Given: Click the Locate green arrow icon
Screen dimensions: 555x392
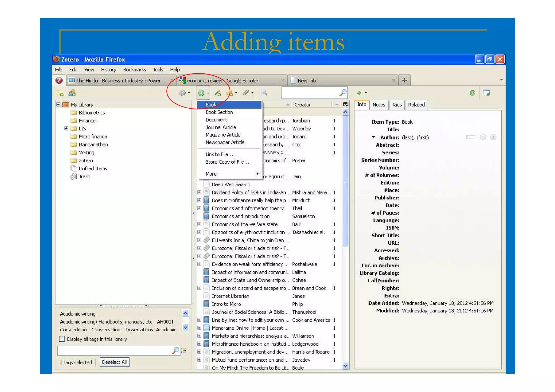Looking at the screenshot, I should pos(359,93).
